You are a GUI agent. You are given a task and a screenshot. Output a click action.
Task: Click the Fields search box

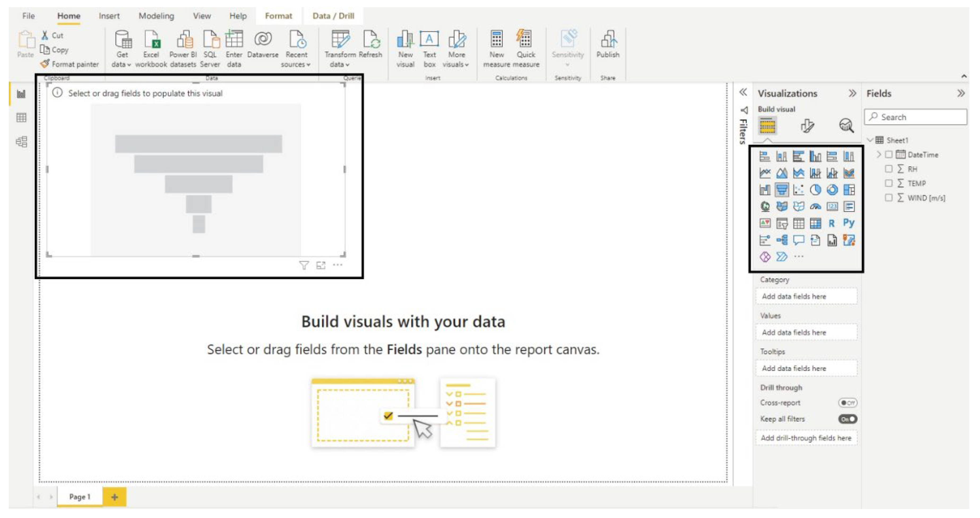(917, 117)
